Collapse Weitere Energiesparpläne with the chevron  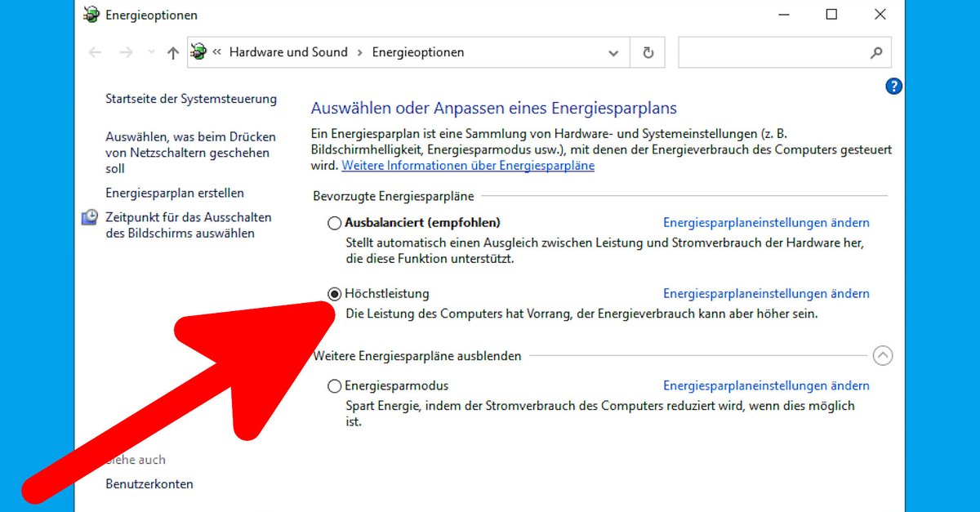tap(883, 355)
